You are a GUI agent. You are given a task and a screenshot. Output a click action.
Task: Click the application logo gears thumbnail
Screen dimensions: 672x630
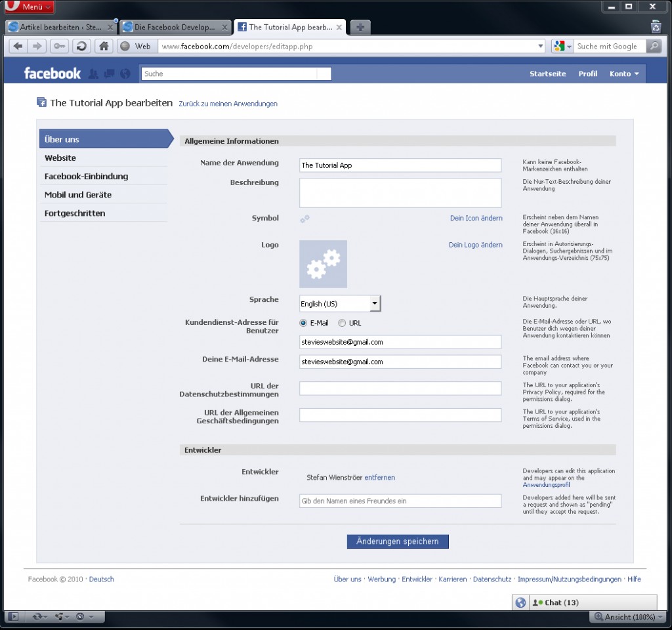click(x=323, y=264)
